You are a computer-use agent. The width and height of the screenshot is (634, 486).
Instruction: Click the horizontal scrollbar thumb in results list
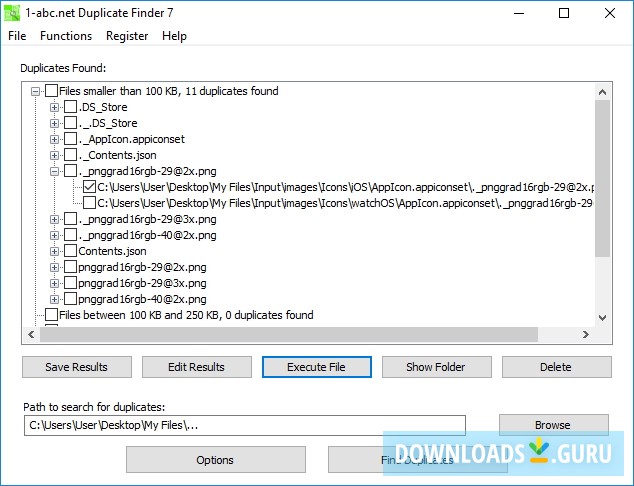coord(289,334)
